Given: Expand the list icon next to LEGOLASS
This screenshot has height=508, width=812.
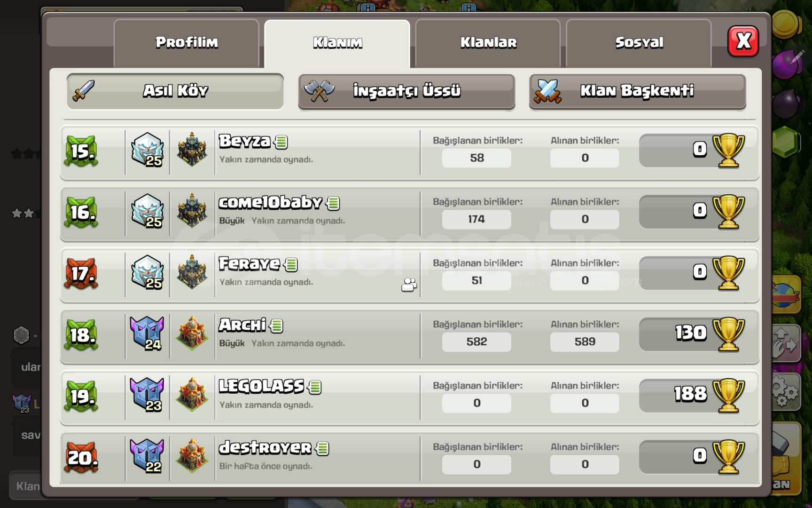Looking at the screenshot, I should (315, 388).
